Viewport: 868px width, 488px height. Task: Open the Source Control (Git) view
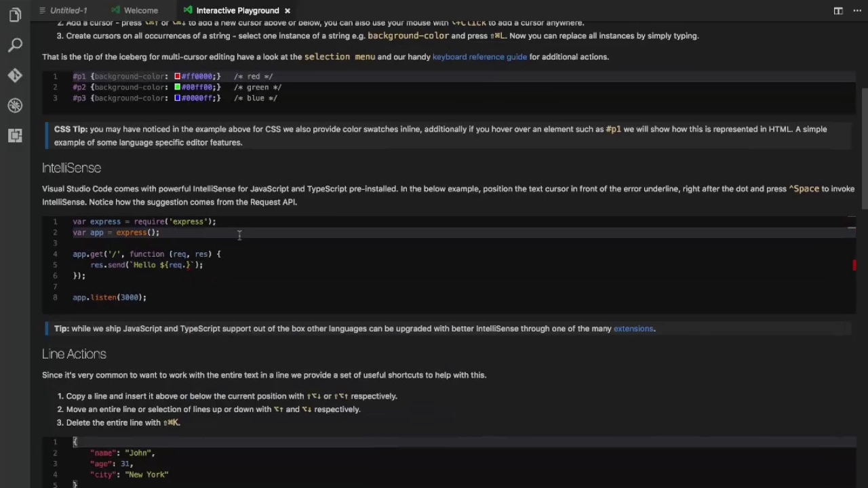coord(15,75)
